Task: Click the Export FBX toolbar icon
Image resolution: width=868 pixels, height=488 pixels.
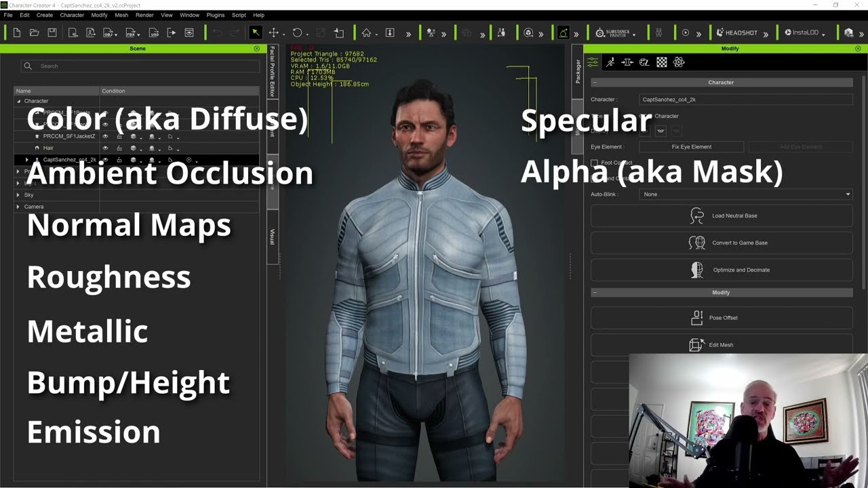Action: pyautogui.click(x=132, y=33)
